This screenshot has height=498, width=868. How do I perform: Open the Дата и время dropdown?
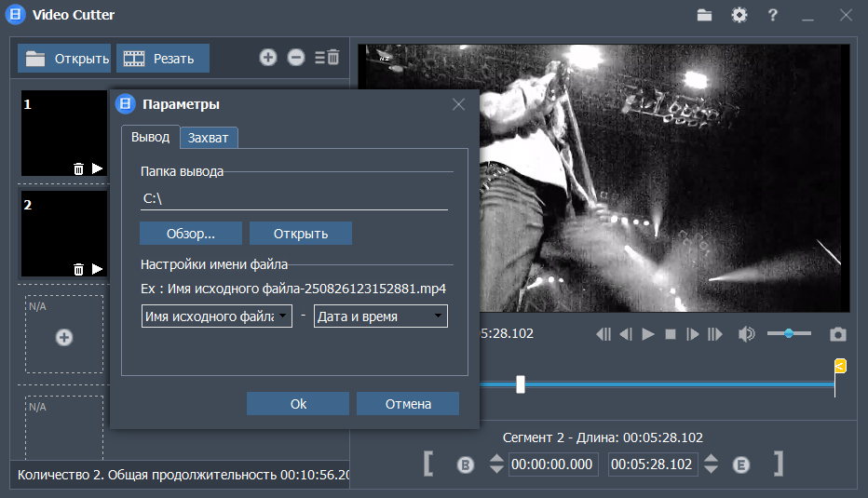[381, 316]
